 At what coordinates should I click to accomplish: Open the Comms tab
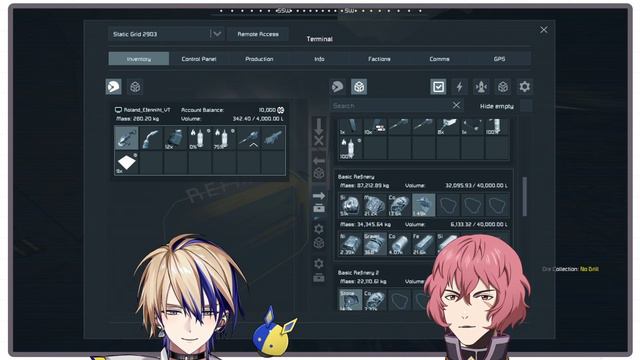[439, 59]
